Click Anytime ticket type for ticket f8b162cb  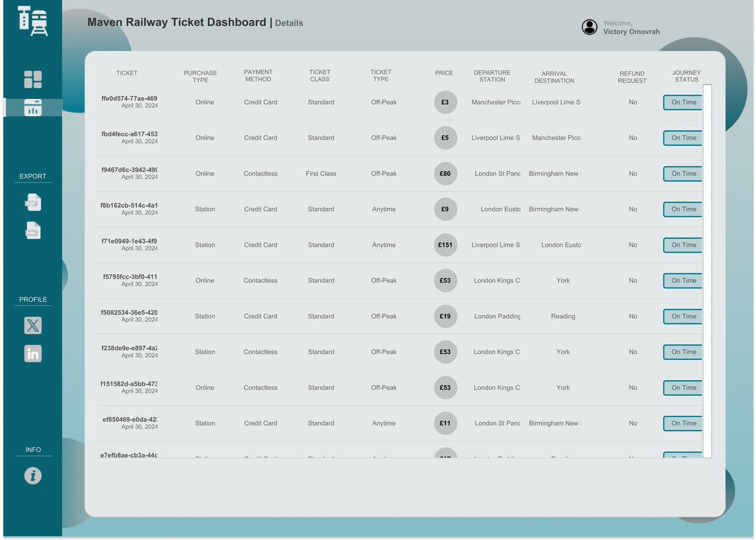click(x=384, y=209)
